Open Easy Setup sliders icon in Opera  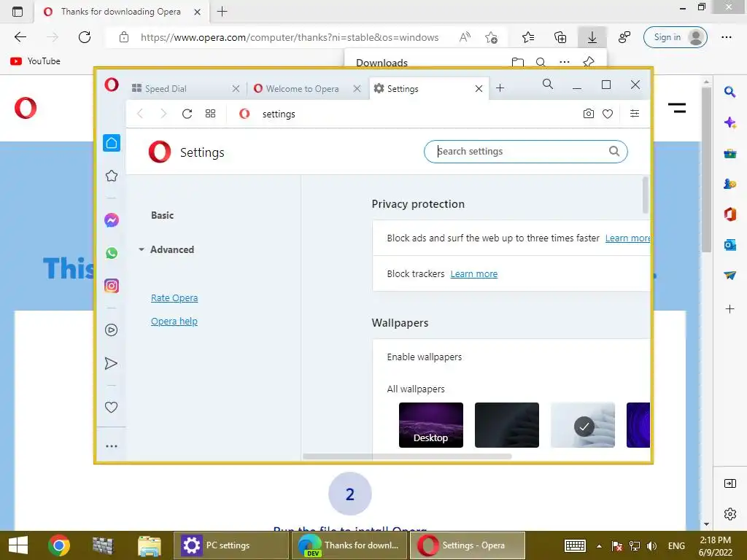point(635,113)
